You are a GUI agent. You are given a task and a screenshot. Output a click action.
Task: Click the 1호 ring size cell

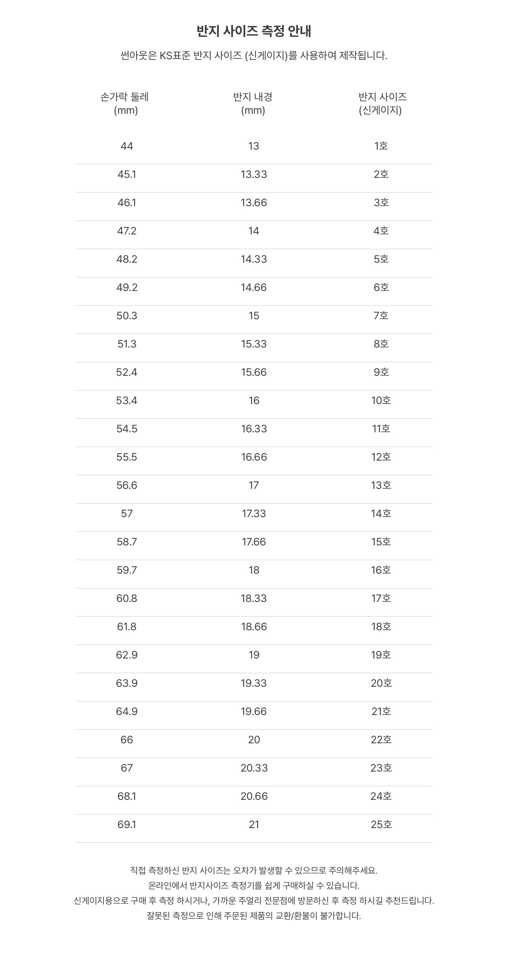(381, 146)
